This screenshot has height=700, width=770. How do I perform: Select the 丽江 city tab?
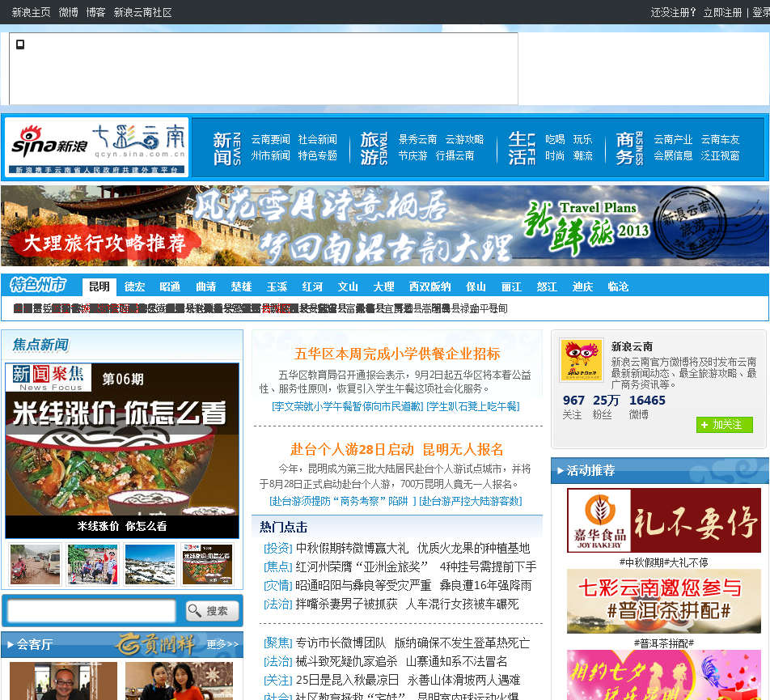click(511, 286)
